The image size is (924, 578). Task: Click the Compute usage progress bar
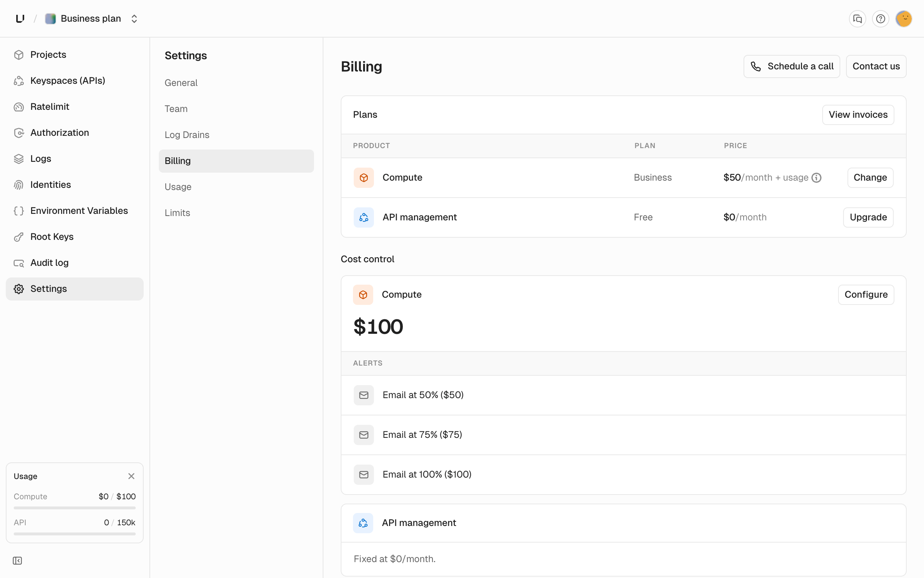pos(75,508)
